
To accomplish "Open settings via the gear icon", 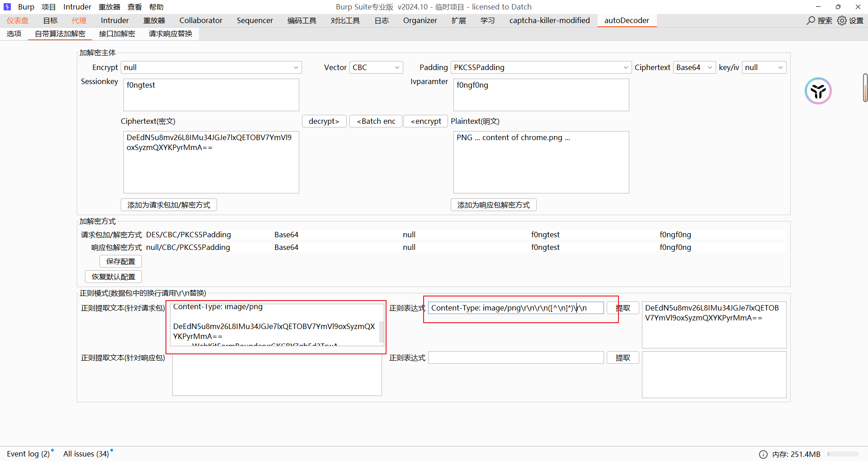I will pyautogui.click(x=842, y=20).
